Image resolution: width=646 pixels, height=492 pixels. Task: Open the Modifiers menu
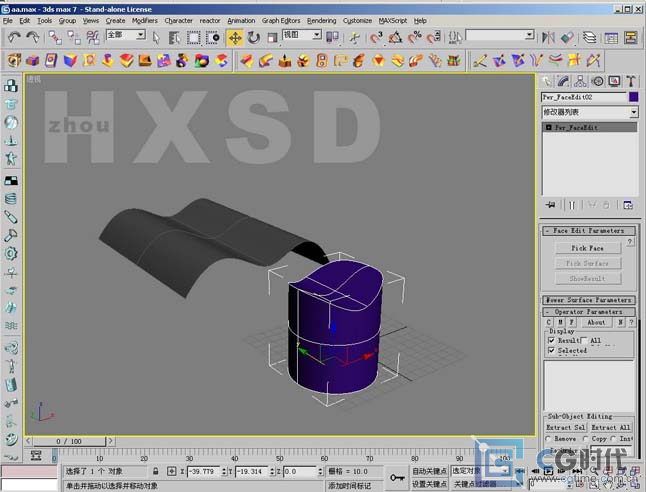tap(145, 21)
